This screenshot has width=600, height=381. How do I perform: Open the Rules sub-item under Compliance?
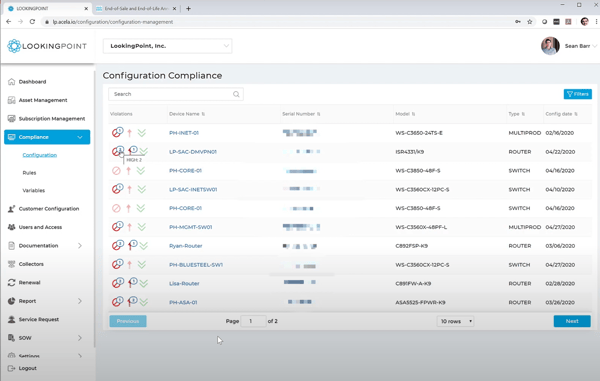tap(29, 173)
